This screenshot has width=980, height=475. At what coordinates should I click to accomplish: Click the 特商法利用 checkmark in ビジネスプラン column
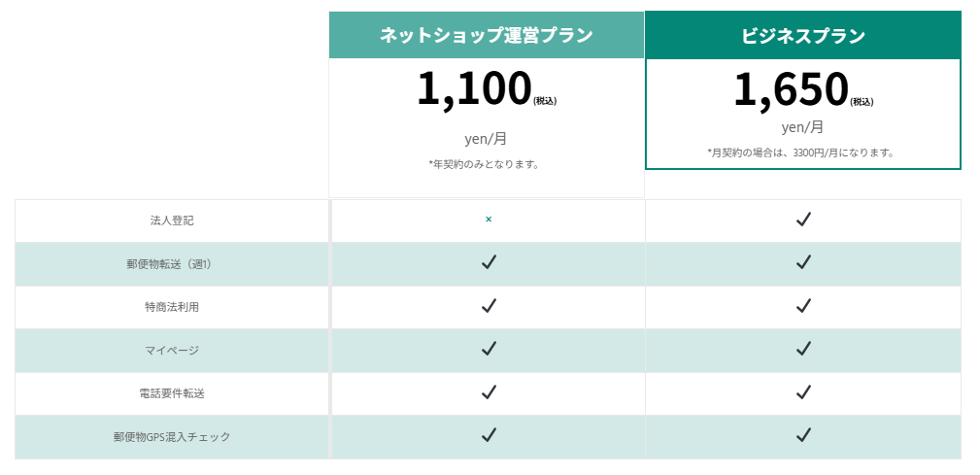803,306
